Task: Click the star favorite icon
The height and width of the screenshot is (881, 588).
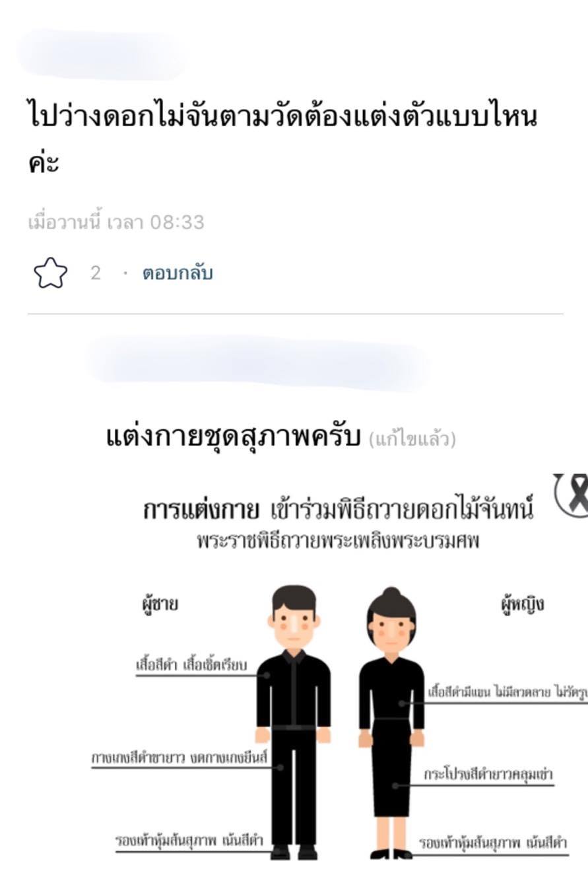Action: pos(50,273)
